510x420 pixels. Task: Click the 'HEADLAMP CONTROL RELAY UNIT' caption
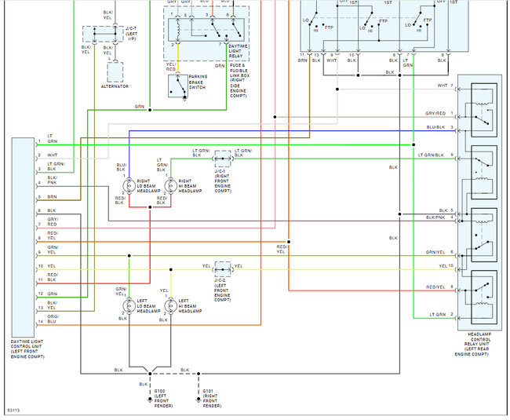tap(473, 344)
